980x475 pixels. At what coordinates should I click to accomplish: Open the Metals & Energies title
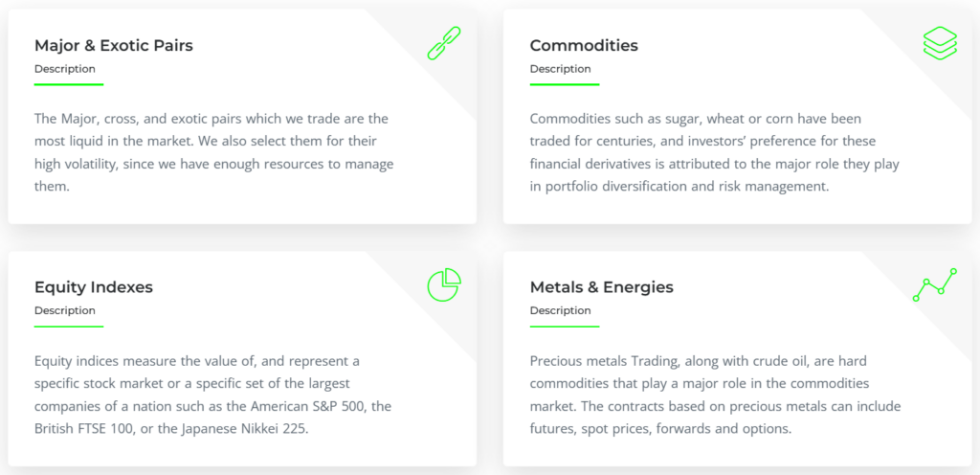[601, 286]
